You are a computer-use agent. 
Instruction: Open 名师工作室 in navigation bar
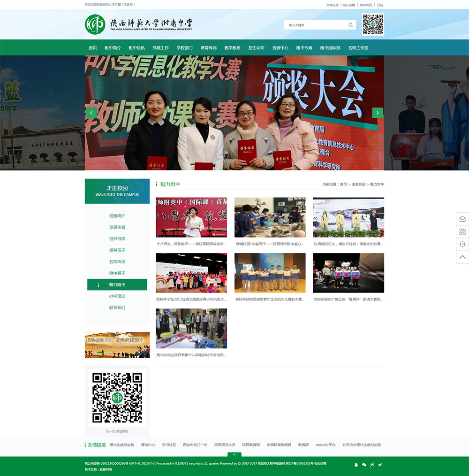pyautogui.click(x=358, y=48)
